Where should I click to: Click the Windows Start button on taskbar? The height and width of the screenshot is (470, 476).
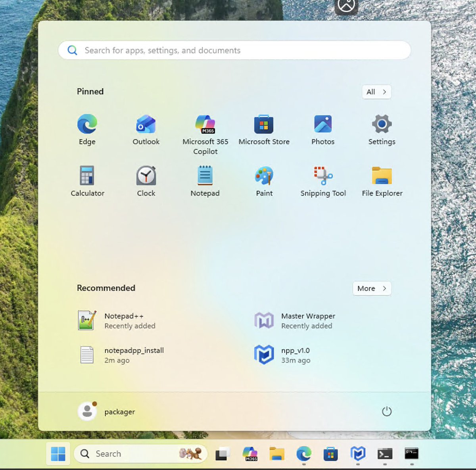58,454
